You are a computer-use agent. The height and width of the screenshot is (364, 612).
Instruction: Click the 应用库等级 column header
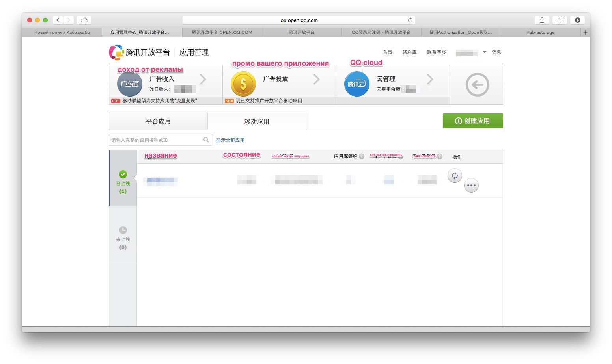tap(345, 156)
